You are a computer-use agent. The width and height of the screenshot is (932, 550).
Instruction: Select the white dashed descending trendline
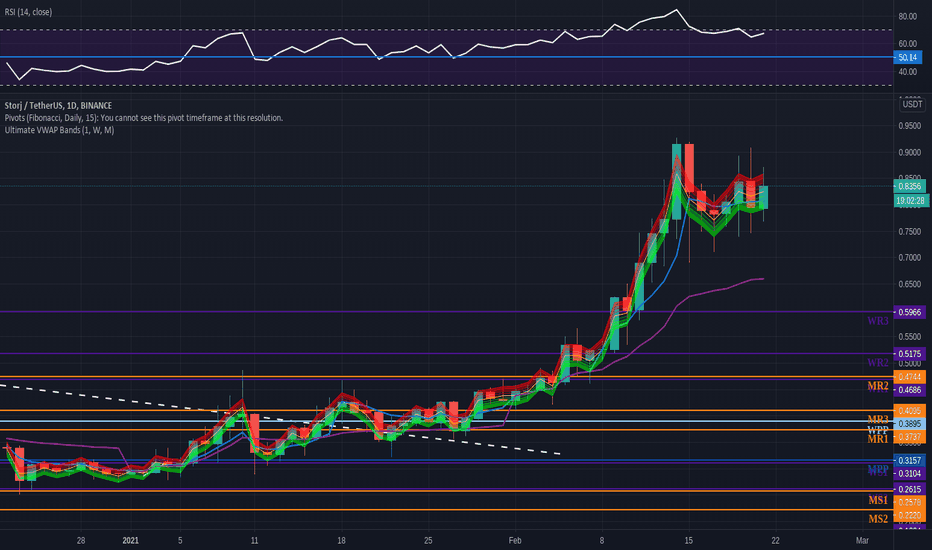(x=280, y=419)
